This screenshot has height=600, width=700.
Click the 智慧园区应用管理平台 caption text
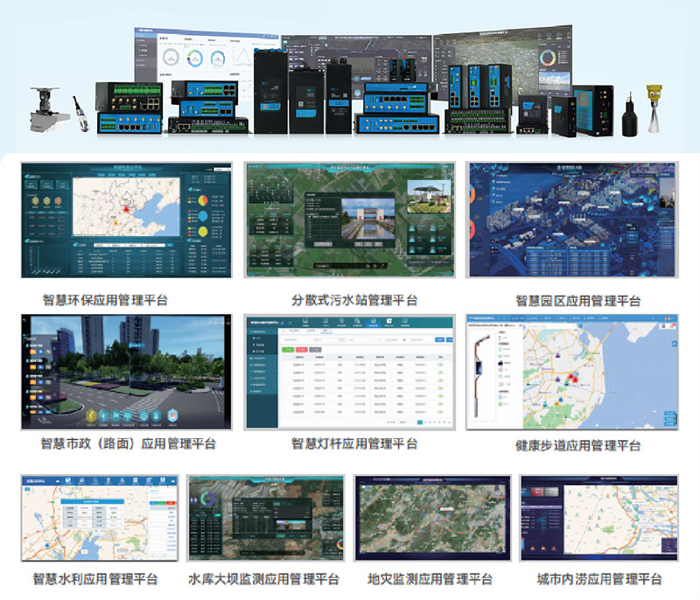[x=577, y=300]
